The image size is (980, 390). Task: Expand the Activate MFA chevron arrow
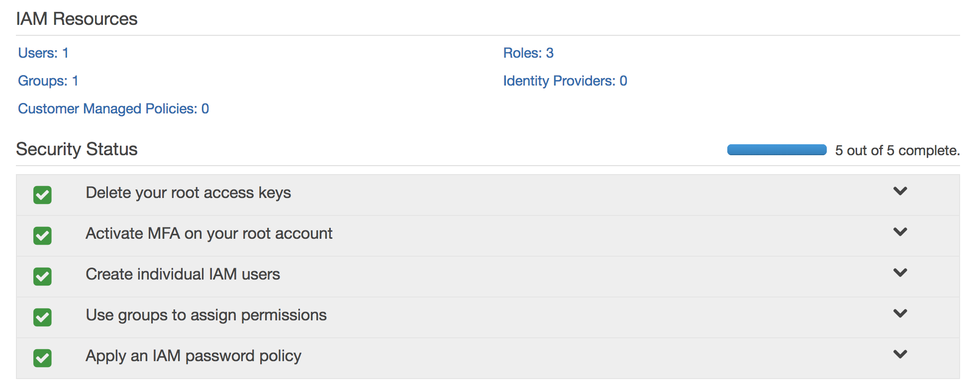click(900, 232)
